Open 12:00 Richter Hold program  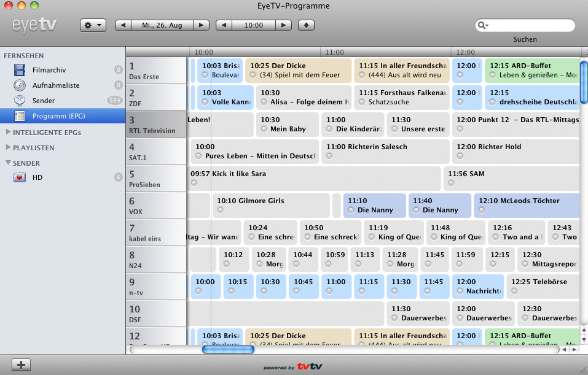coord(516,152)
